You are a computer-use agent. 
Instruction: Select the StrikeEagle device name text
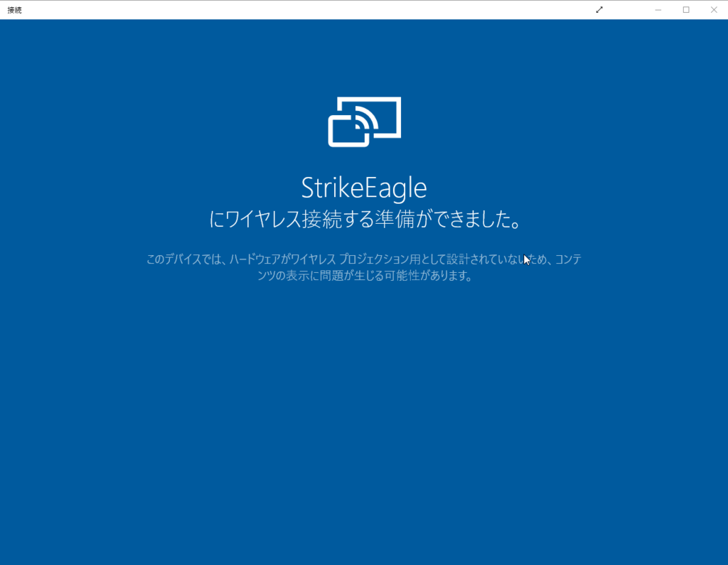pyautogui.click(x=364, y=188)
